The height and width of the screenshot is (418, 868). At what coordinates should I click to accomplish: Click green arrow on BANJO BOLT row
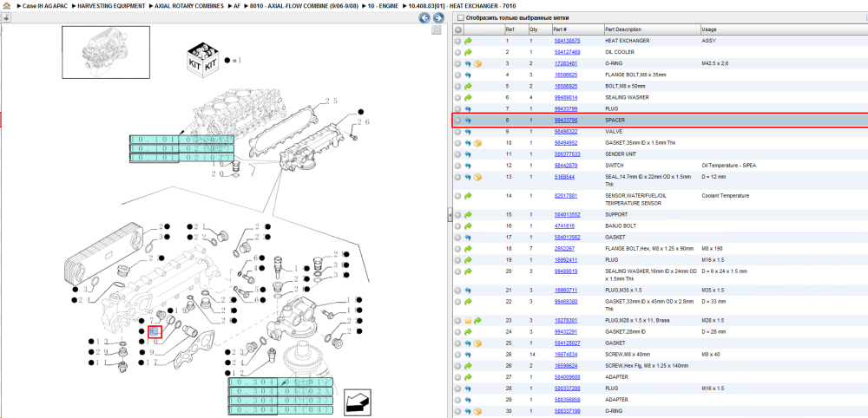click(468, 225)
